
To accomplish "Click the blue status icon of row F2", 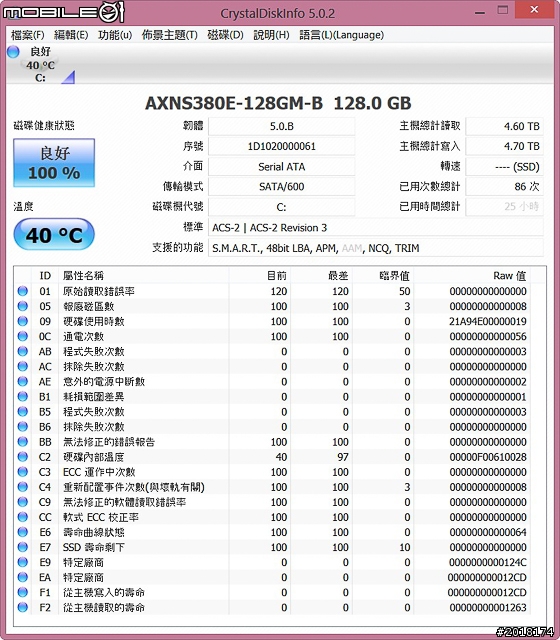I will 22,607.
